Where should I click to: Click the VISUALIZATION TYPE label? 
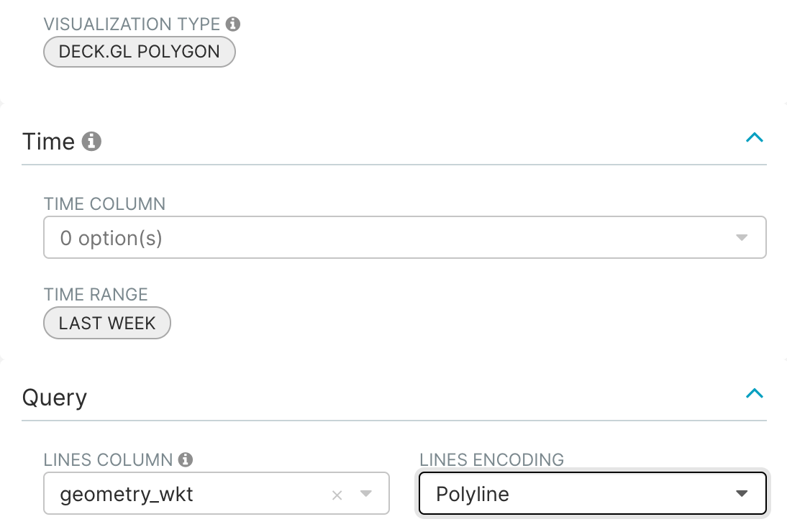pyautogui.click(x=132, y=24)
